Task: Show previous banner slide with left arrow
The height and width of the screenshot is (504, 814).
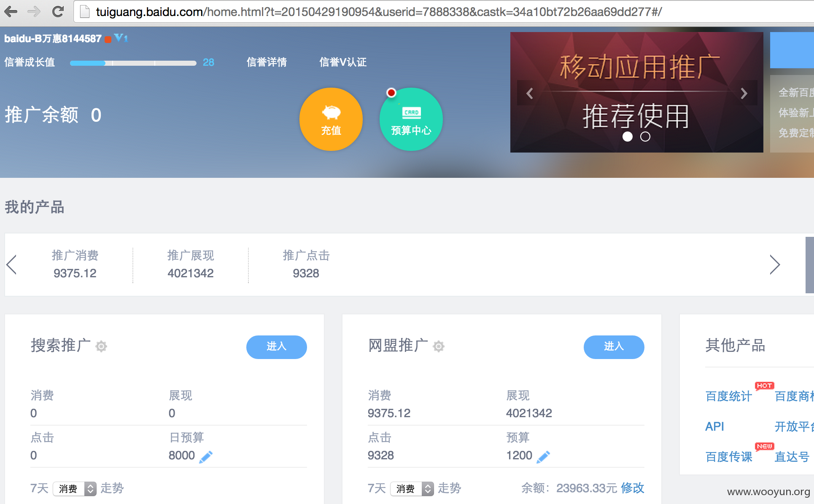Action: pyautogui.click(x=530, y=93)
